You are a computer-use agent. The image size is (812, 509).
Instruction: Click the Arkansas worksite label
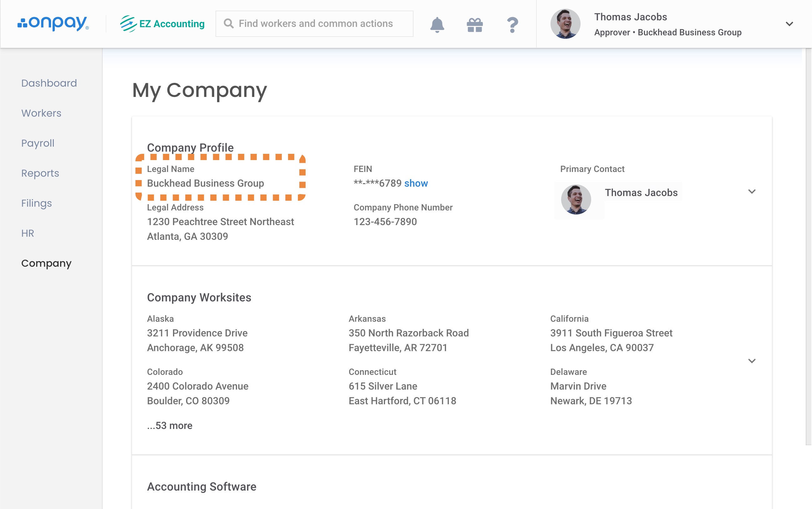coord(367,319)
